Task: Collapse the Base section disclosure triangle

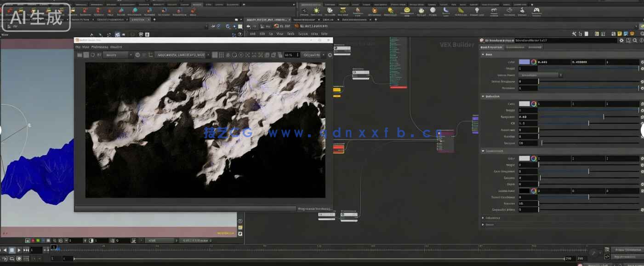Action: [x=483, y=54]
